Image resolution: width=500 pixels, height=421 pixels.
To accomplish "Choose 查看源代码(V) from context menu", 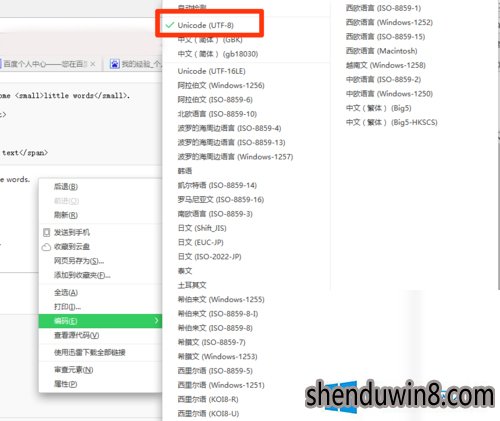I will pos(77,335).
